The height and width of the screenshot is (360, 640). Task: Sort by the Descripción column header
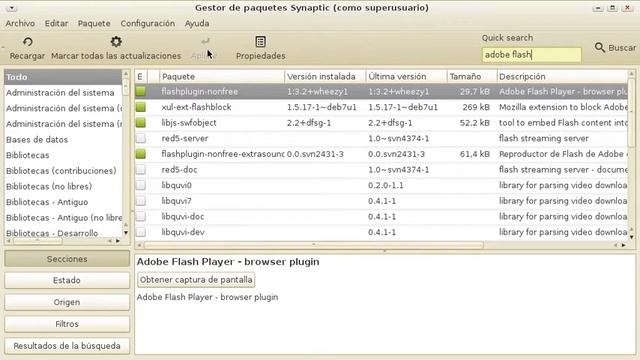(562, 76)
